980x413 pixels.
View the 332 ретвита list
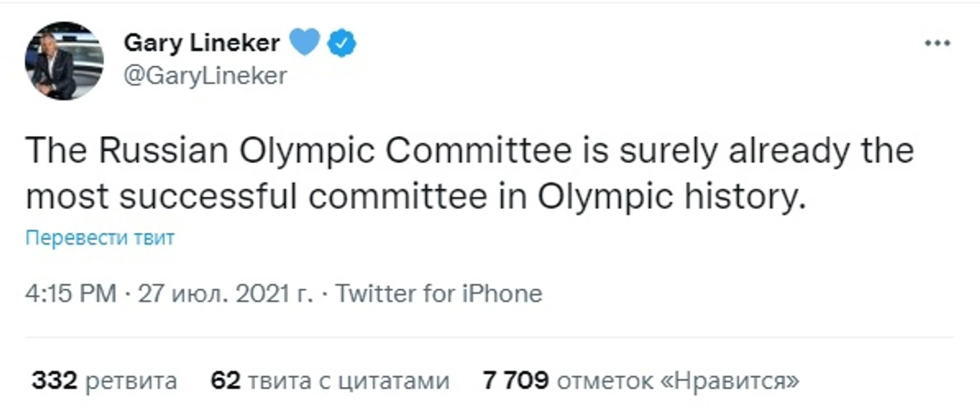tap(105, 381)
